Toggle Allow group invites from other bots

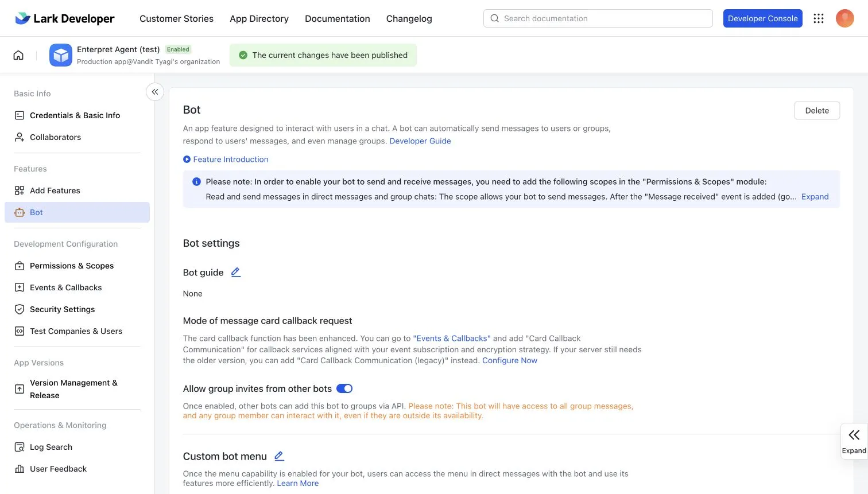click(344, 388)
